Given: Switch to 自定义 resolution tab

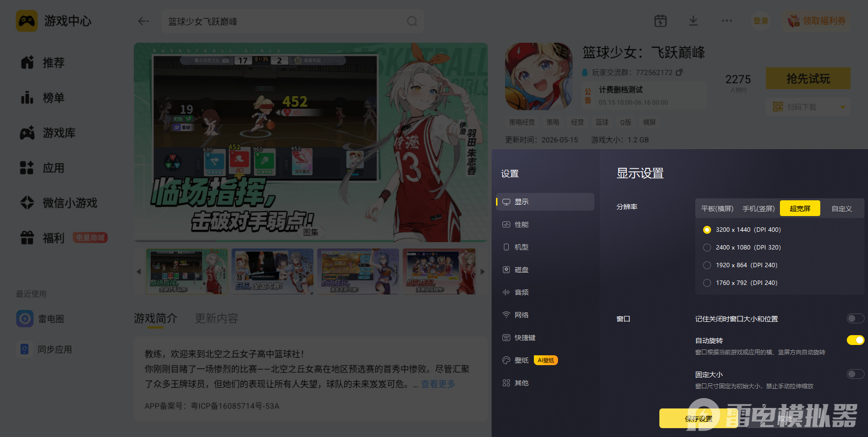Looking at the screenshot, I should (841, 209).
